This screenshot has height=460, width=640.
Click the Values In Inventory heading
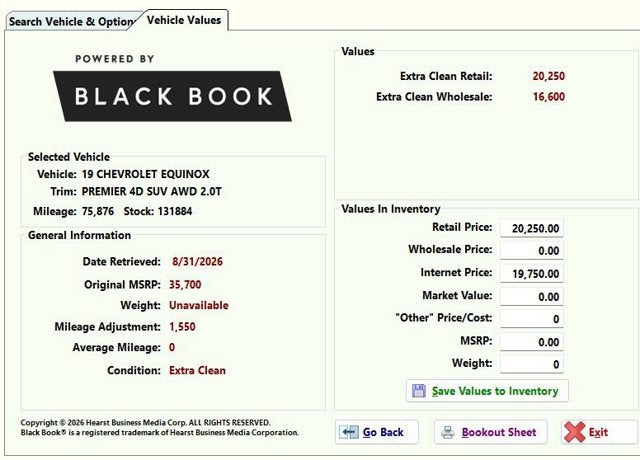click(x=391, y=209)
